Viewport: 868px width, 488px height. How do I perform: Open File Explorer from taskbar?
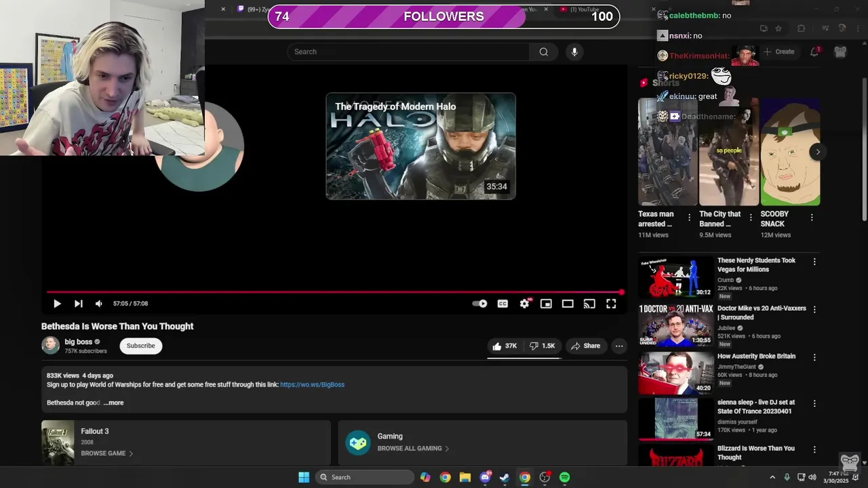tap(465, 477)
